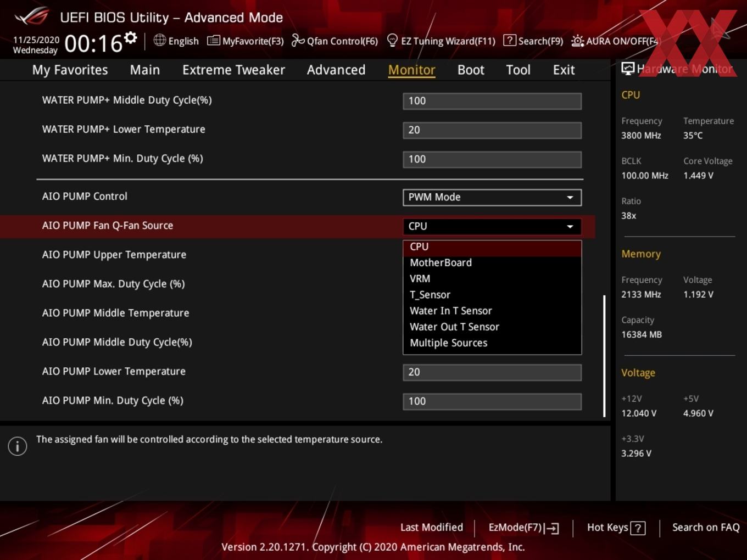Screen dimensions: 747x560
Task: Open Extreme Tweaker tab
Action: tap(233, 70)
